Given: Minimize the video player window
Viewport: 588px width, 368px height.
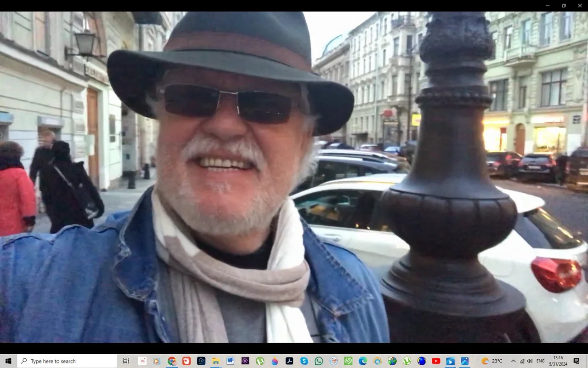Looking at the screenshot, I should point(548,6).
